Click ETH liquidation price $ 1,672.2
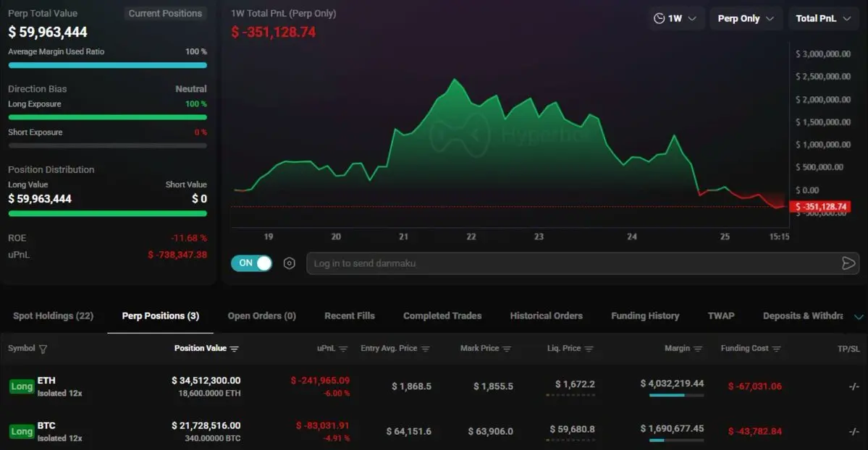This screenshot has width=868, height=450. pos(575,384)
